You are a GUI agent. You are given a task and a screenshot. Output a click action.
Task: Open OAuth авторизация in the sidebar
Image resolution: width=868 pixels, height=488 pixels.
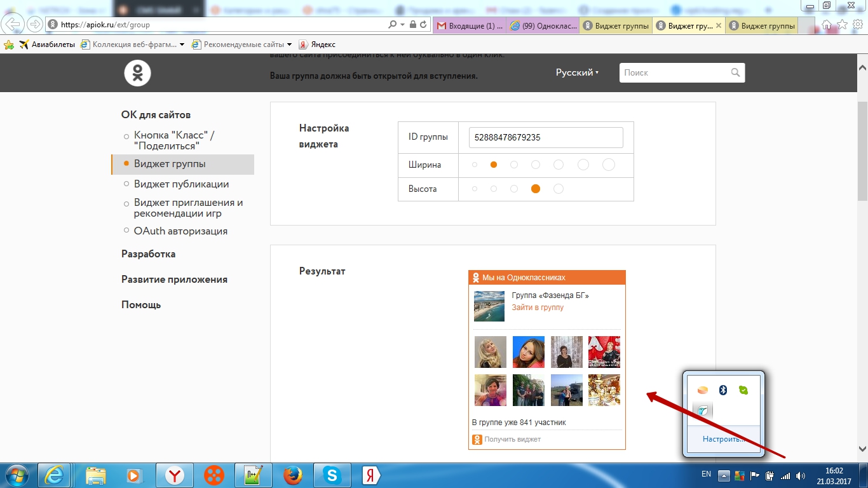(x=180, y=231)
